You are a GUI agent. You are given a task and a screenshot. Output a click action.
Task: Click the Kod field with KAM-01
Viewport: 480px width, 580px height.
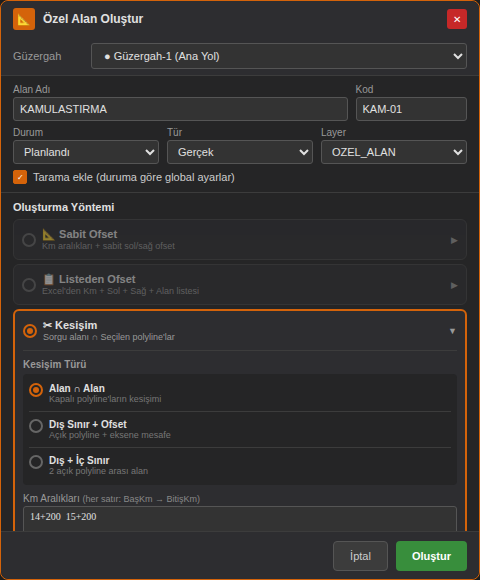411,109
